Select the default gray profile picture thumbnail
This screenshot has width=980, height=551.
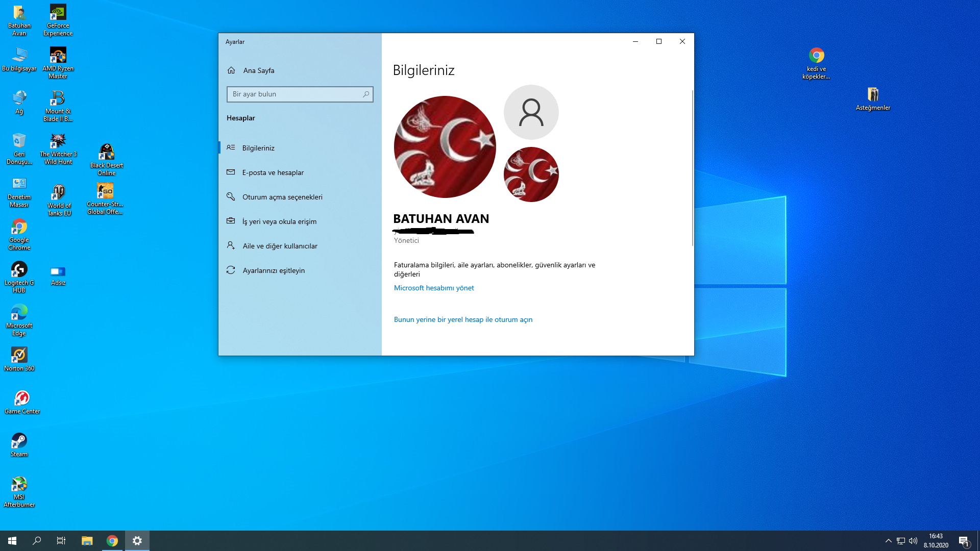point(531,112)
